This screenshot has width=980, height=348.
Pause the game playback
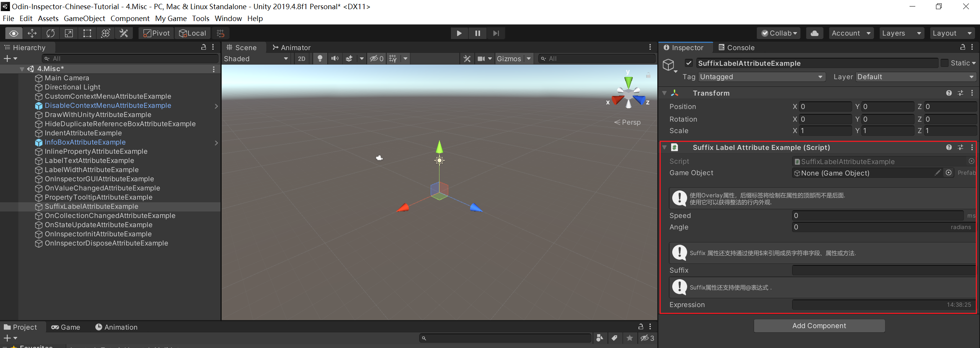(477, 33)
